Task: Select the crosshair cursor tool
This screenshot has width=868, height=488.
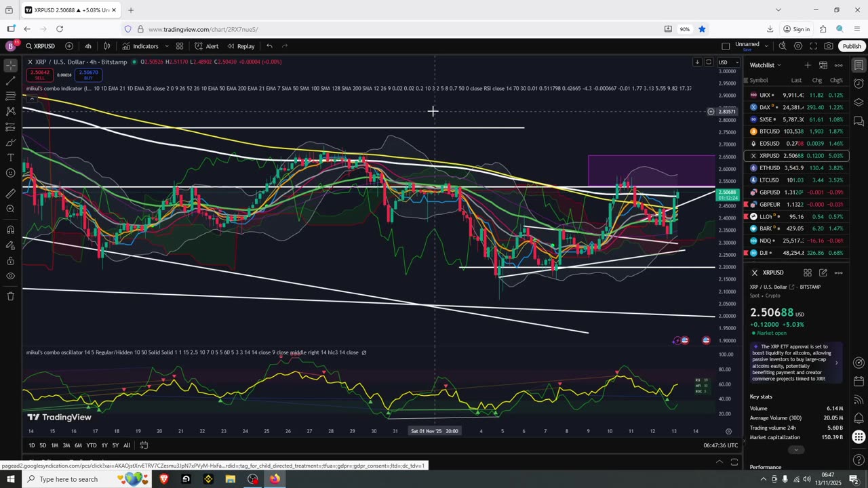Action: tap(10, 66)
